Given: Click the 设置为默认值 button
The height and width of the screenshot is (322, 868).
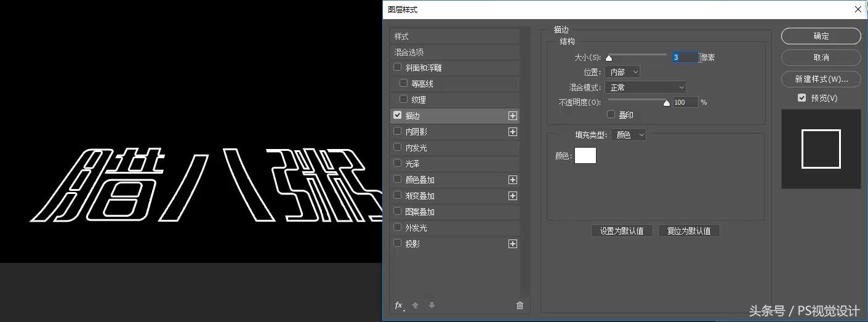Looking at the screenshot, I should tap(622, 231).
